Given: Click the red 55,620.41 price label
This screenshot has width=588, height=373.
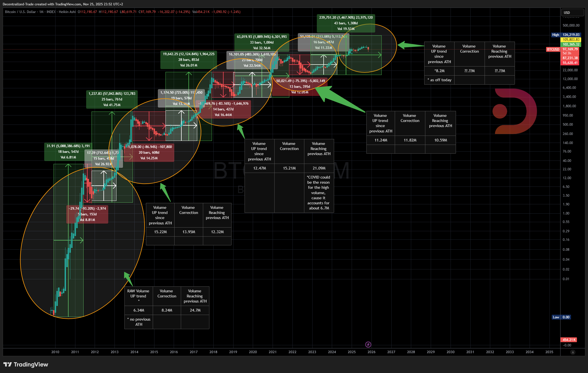Looking at the screenshot, I should click(x=570, y=63).
